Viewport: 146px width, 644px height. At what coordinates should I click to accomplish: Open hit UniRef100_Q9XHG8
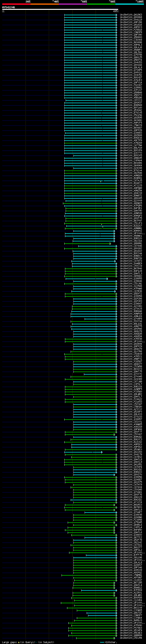(131, 17)
